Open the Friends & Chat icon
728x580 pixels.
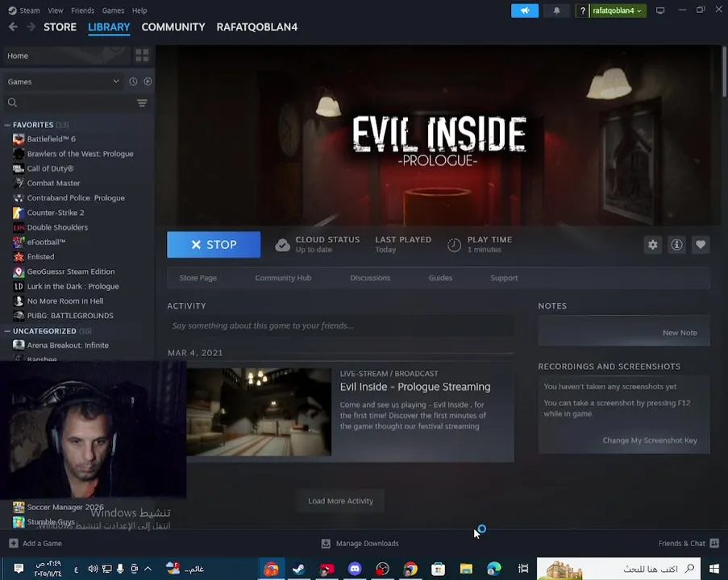click(x=714, y=543)
